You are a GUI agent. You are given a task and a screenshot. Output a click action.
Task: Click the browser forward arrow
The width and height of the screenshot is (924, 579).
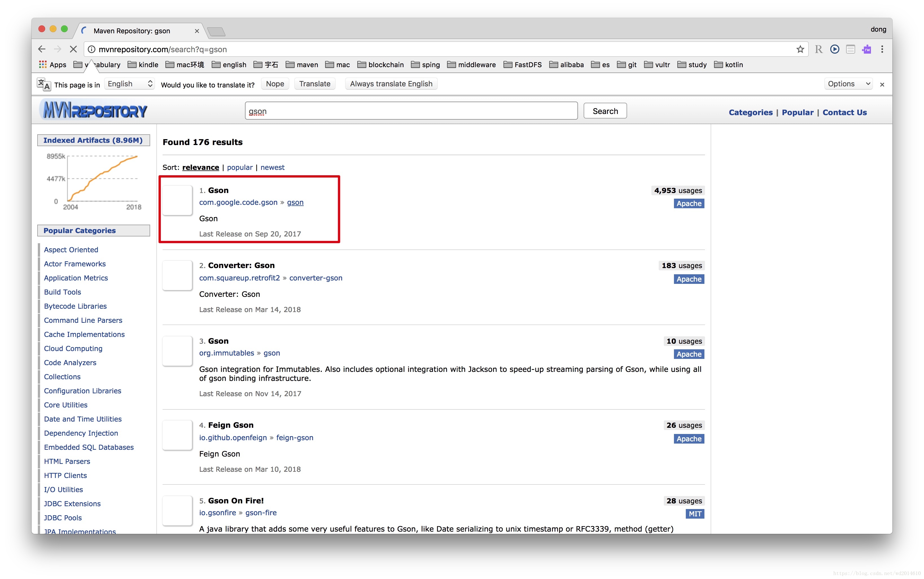point(58,49)
